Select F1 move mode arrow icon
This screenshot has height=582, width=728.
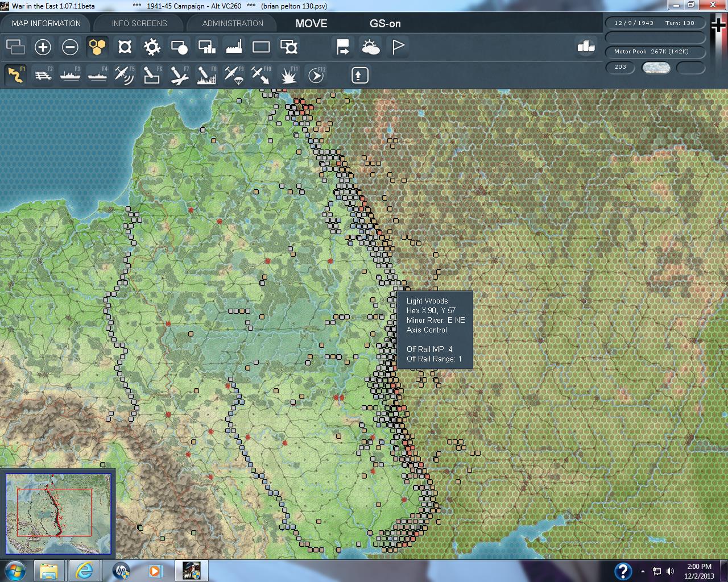click(15, 75)
